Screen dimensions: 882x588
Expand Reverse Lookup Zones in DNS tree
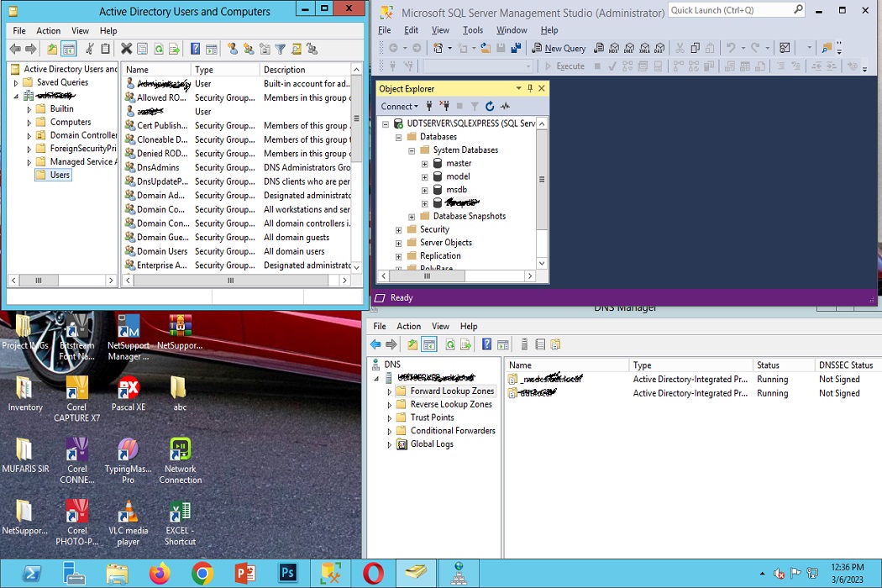[390, 405]
